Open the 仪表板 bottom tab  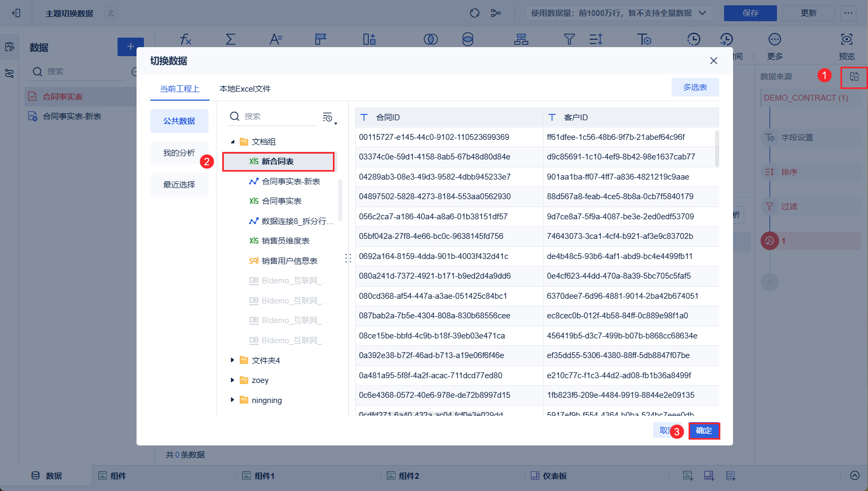click(549, 476)
